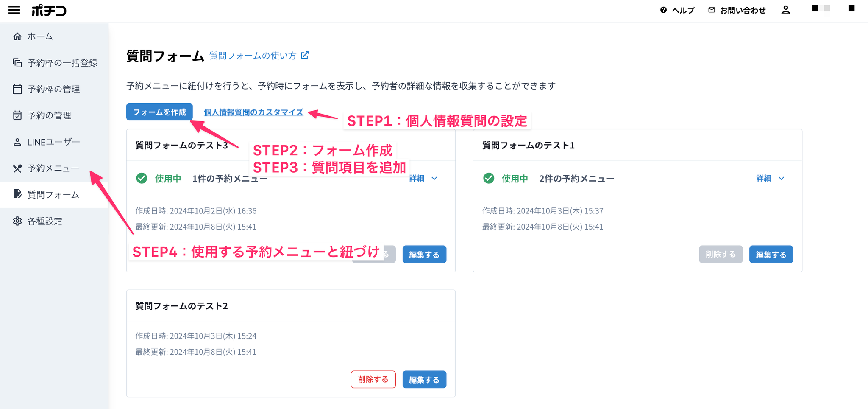868x409 pixels.
Task: Click 編集する for 質問フォームのテスト1
Action: point(771,255)
